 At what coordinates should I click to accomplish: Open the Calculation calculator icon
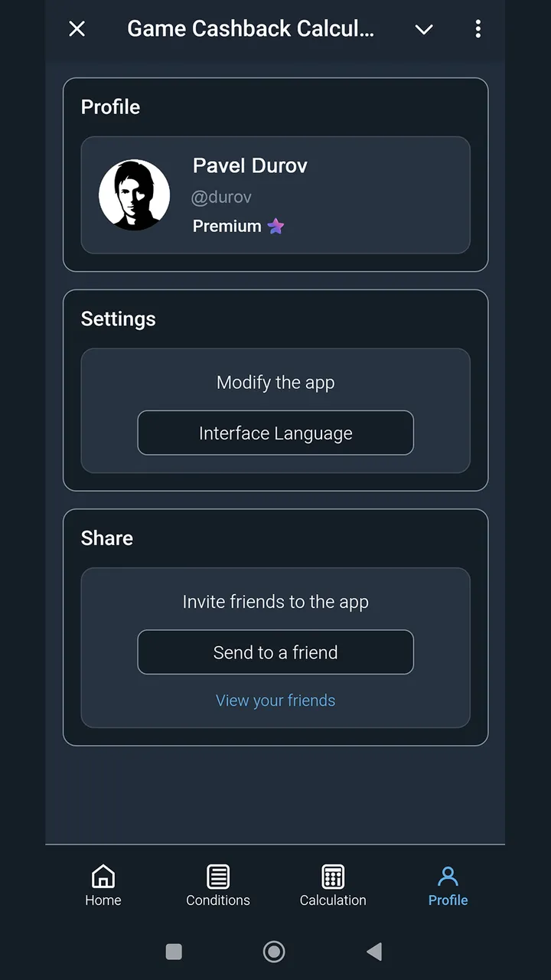pos(333,876)
